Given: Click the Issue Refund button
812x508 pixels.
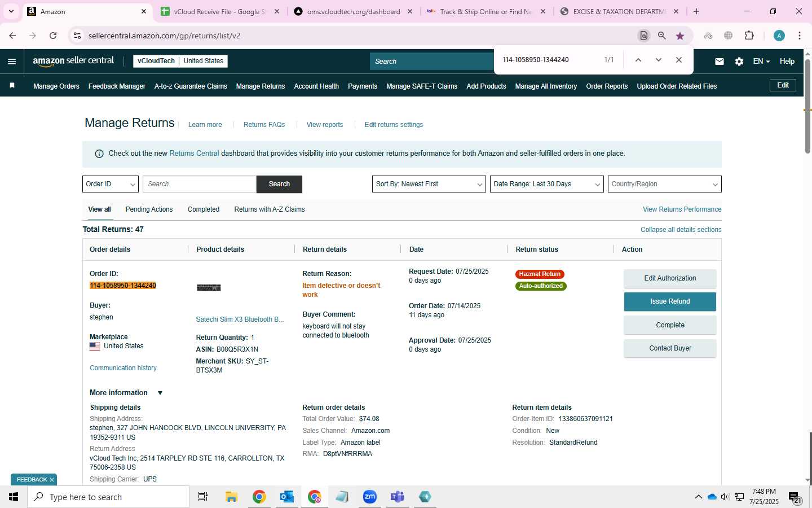Looking at the screenshot, I should [x=670, y=301].
